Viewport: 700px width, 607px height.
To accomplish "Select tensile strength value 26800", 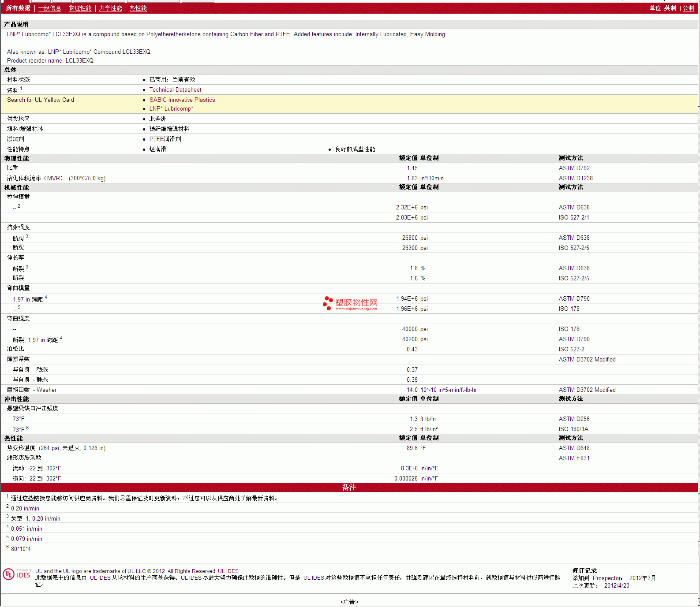I will (410, 238).
